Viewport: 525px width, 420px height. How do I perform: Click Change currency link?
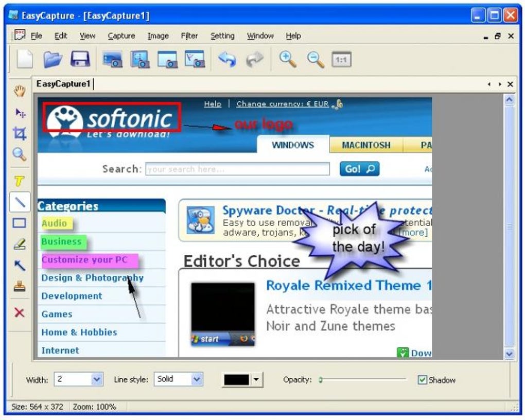[x=283, y=104]
